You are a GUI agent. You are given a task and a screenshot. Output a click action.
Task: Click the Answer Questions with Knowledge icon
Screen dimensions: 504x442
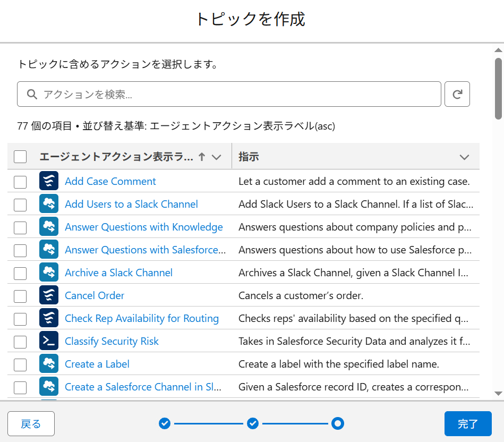tap(49, 227)
